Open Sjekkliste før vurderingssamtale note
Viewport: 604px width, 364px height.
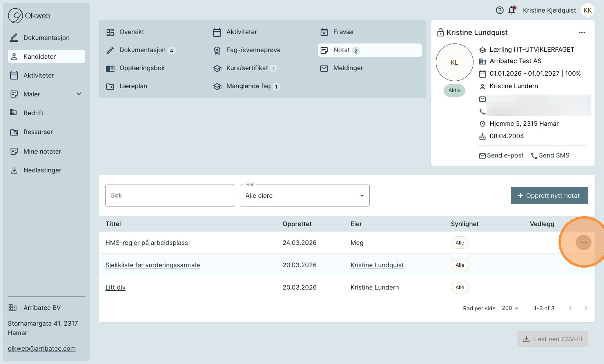(152, 265)
